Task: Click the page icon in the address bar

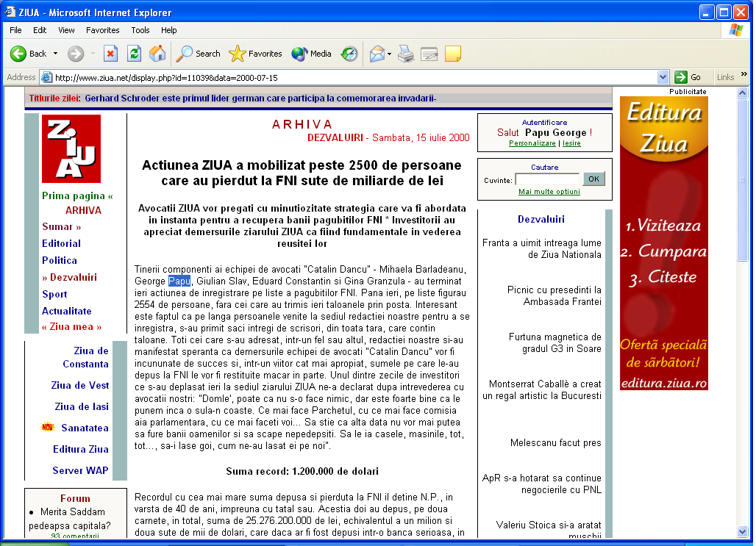Action: click(x=47, y=77)
